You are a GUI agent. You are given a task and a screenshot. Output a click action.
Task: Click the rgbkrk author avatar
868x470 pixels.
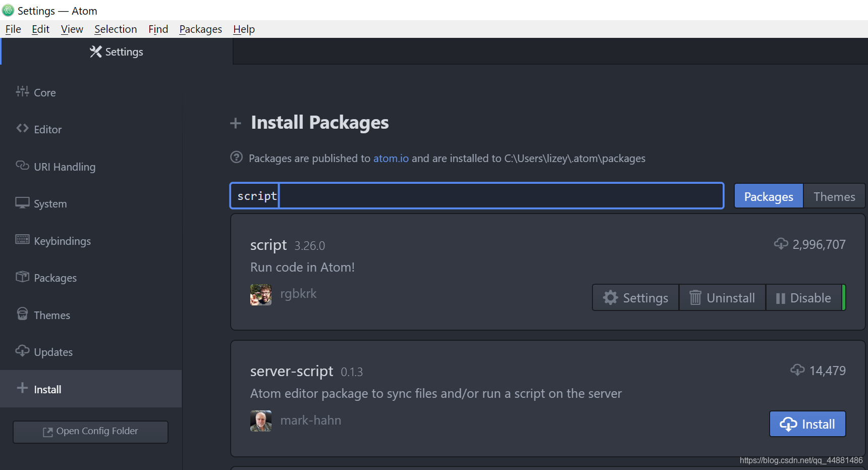point(261,294)
